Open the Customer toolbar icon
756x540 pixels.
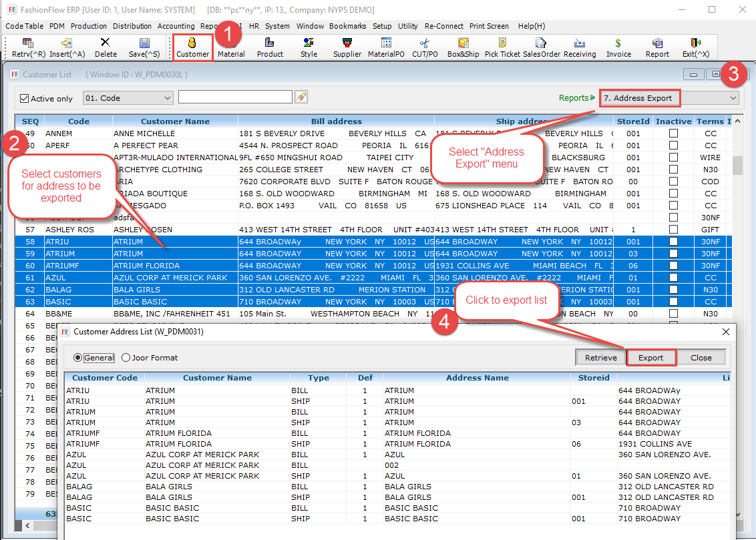click(192, 47)
